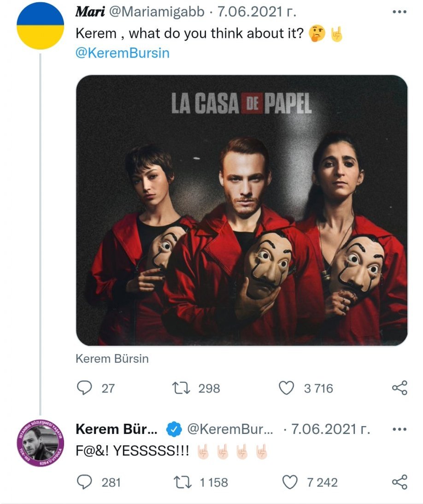Open the @KeremBursin mention link
Screen dimensions: 423x504
point(122,53)
